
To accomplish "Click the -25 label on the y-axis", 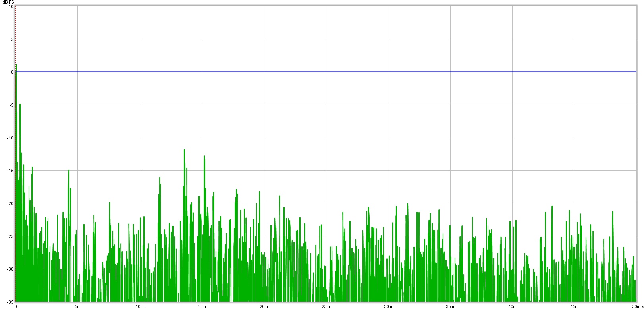I will point(10,236).
